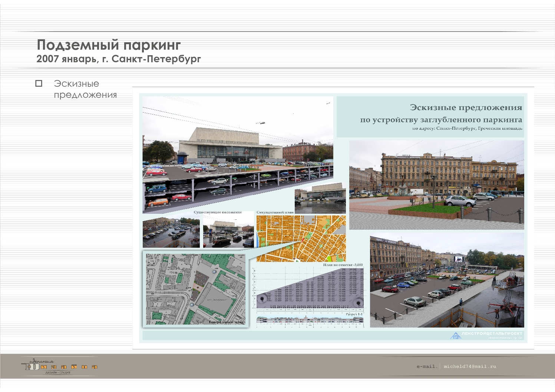Click the label "Существующее положение"

(218, 212)
